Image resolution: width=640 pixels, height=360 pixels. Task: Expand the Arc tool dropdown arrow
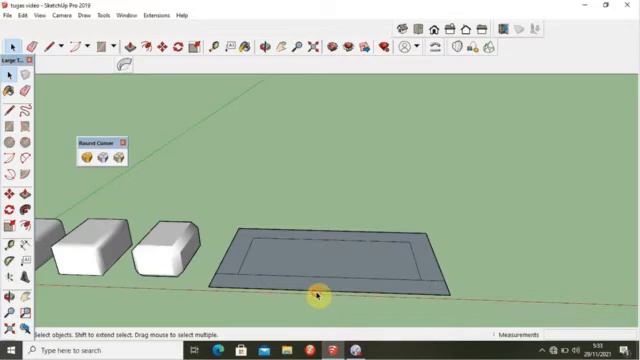87,46
